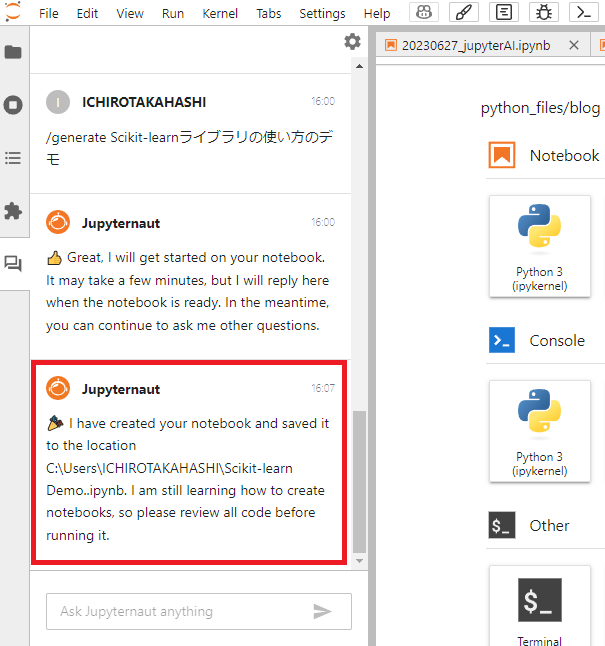Launch a Python 3 console from the launcher
The height and width of the screenshot is (646, 605).
(x=539, y=430)
